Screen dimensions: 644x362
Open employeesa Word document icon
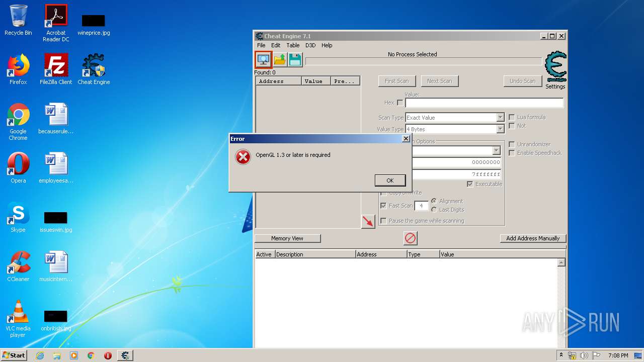click(x=56, y=168)
